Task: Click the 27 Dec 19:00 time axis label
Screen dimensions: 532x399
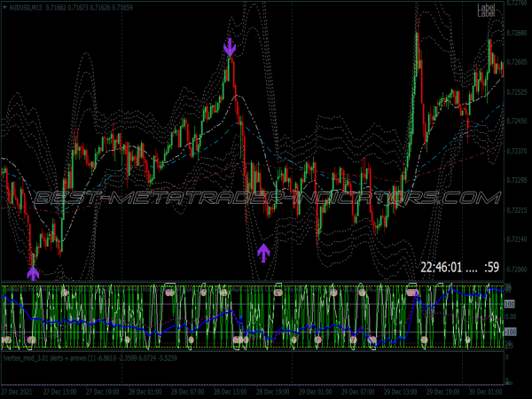Action: 103,392
